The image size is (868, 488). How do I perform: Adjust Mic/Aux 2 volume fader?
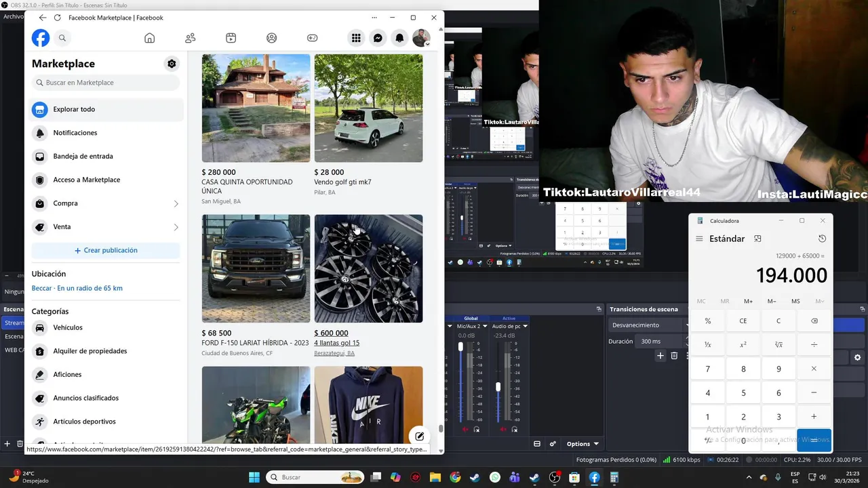click(461, 347)
